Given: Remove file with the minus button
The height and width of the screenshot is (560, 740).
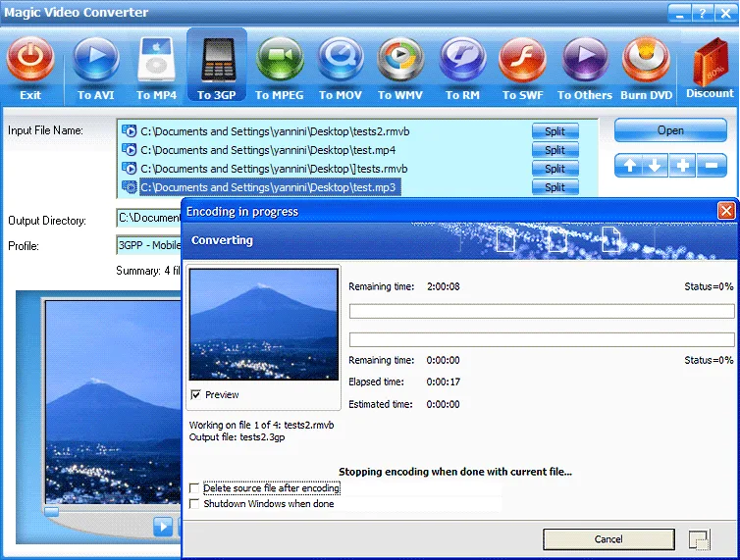Looking at the screenshot, I should point(712,166).
